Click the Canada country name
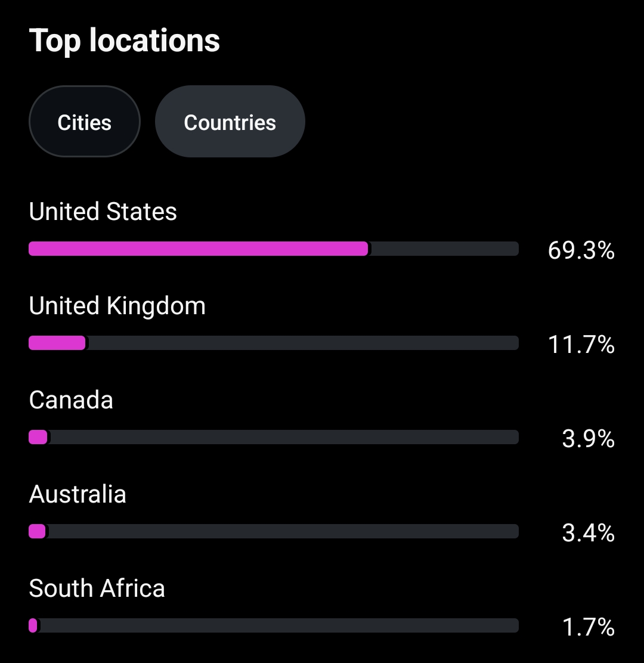This screenshot has height=663, width=644. 71,400
